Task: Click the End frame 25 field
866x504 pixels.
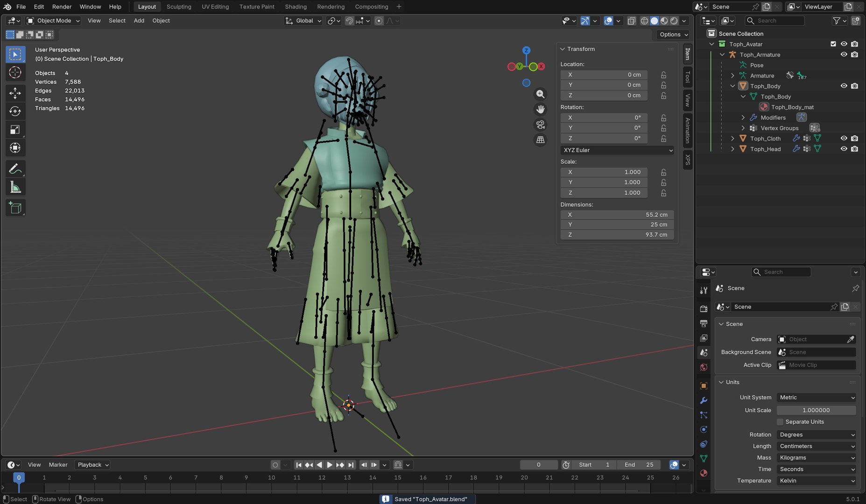Action: [639, 465]
